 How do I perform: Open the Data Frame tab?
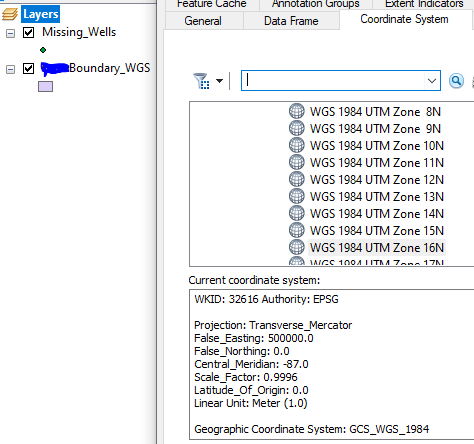pyautogui.click(x=291, y=21)
